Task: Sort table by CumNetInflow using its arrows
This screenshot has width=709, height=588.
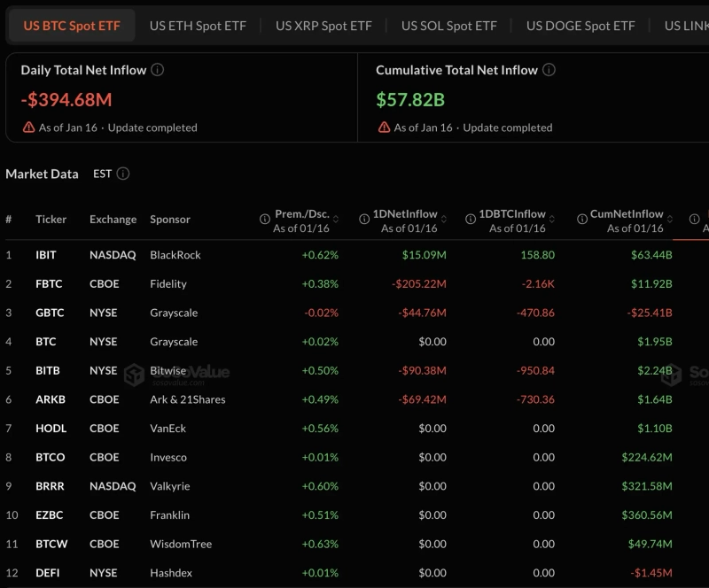Action: pyautogui.click(x=671, y=219)
